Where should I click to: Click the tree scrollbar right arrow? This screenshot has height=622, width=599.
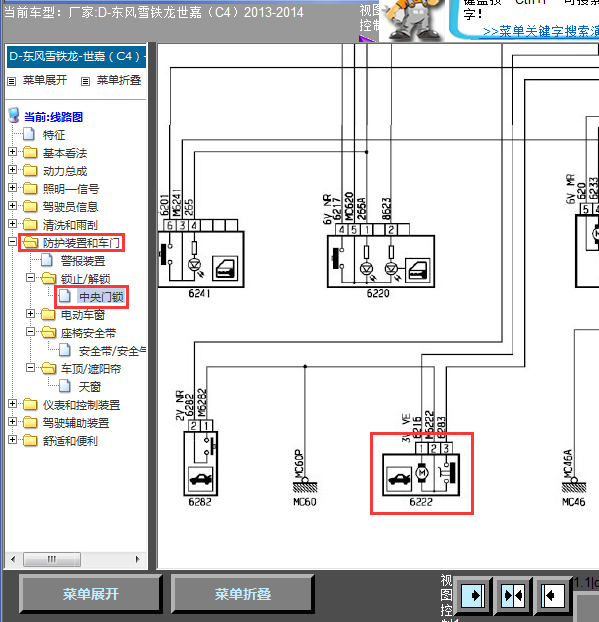point(138,559)
